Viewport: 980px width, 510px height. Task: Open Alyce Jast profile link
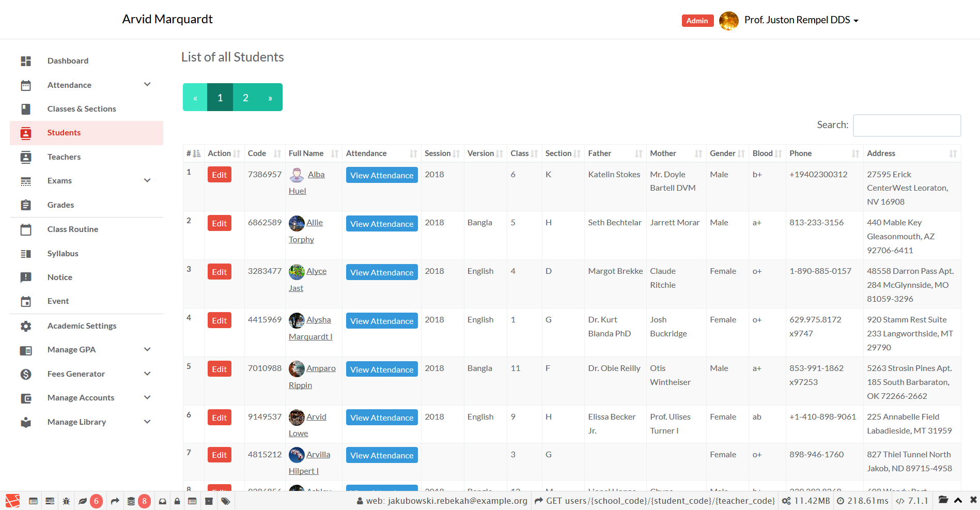[308, 280]
